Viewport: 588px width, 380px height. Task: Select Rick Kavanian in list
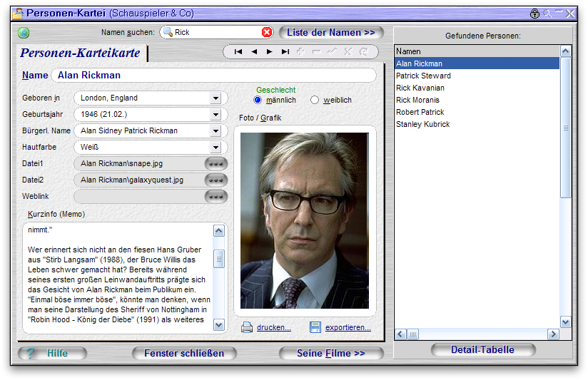(477, 88)
